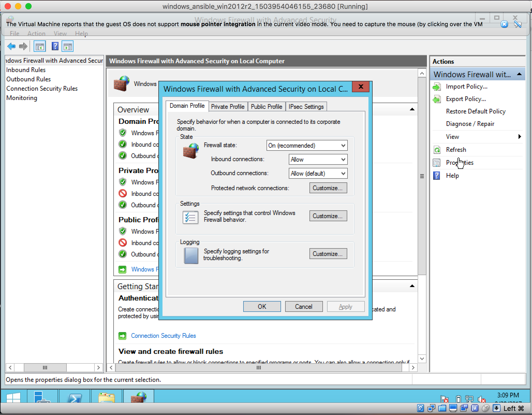This screenshot has height=415, width=532.
Task: Click the red blocked icon under Private Profile
Action: pyautogui.click(x=123, y=193)
